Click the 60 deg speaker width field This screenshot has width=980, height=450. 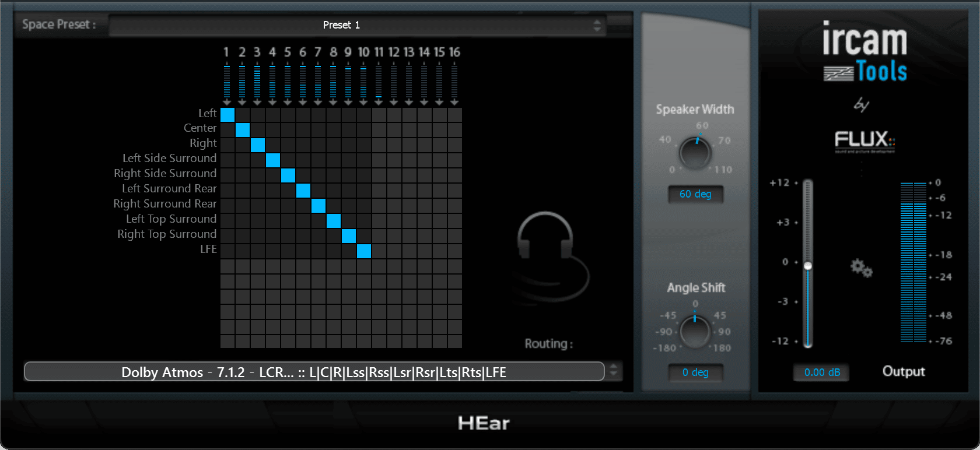click(695, 194)
